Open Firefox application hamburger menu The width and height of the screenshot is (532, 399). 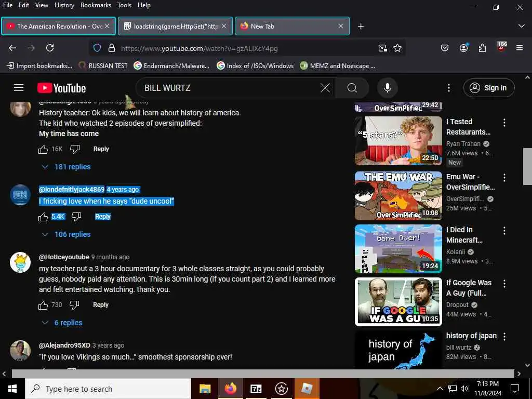coord(520,48)
